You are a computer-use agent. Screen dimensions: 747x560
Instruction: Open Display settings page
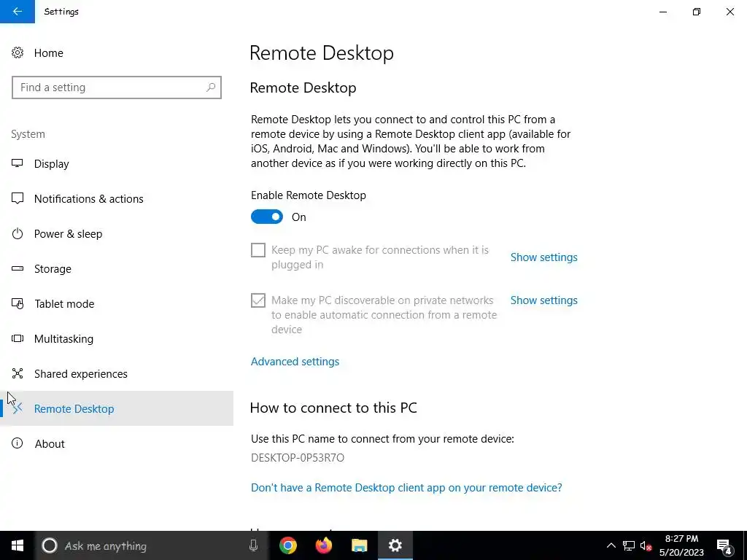117,164
